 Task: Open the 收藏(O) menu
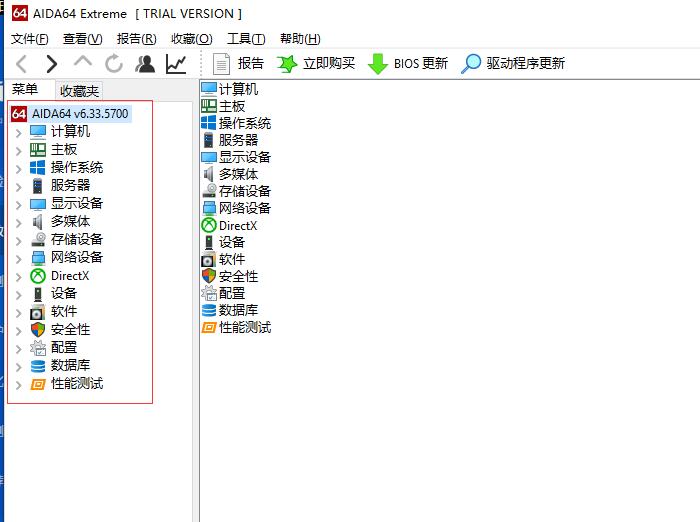click(x=192, y=39)
